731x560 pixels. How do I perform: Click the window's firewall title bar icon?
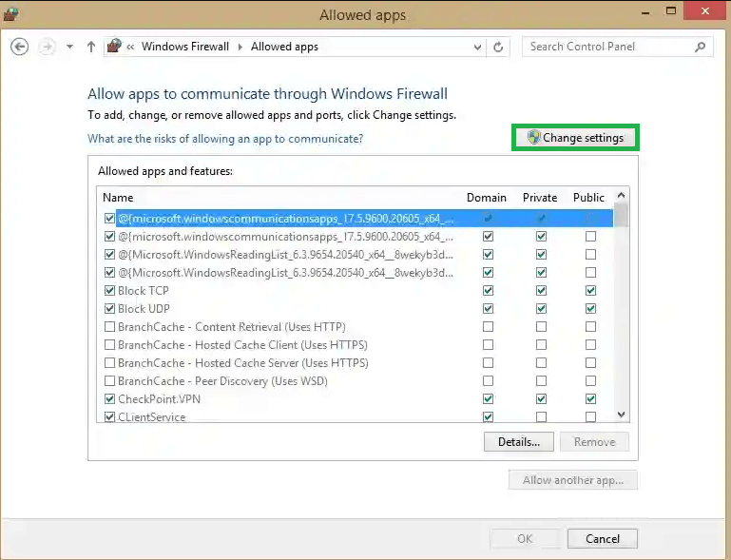[10, 14]
